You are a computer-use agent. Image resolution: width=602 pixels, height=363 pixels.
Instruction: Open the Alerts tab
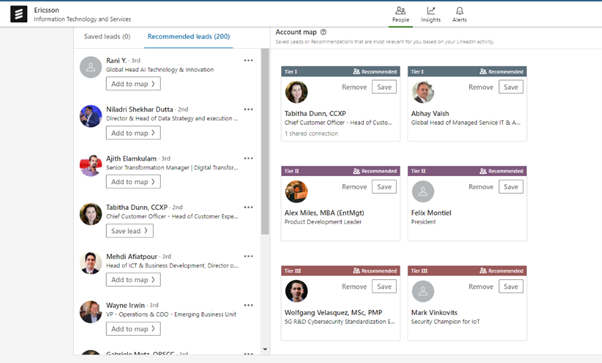[x=460, y=15]
